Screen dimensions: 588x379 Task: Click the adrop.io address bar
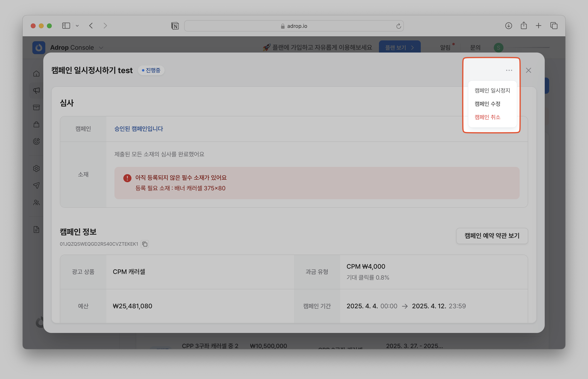click(294, 26)
